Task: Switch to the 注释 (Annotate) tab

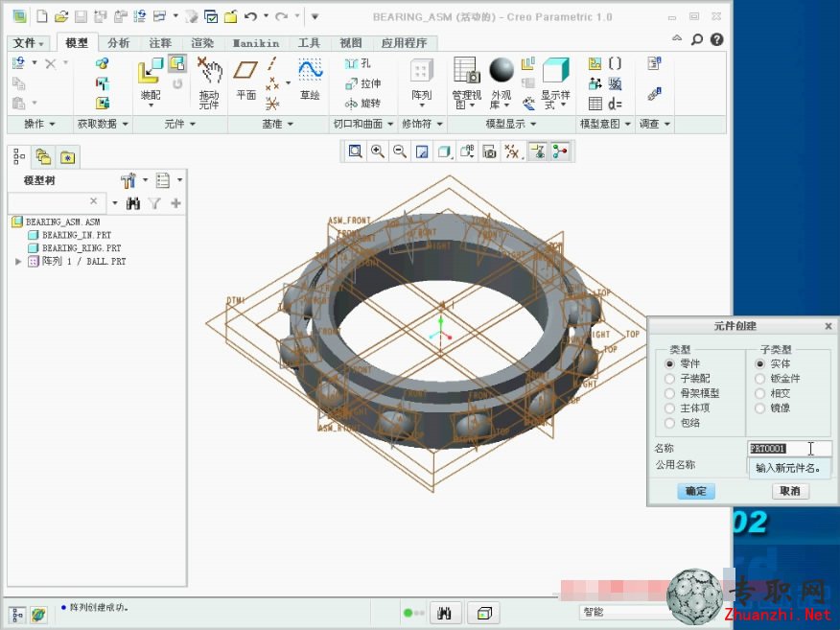Action: point(160,43)
